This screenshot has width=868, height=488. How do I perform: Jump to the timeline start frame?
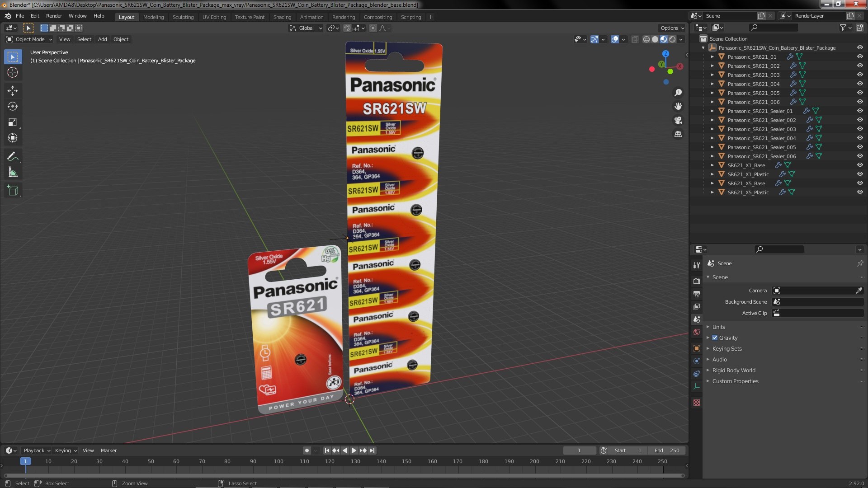coord(327,450)
